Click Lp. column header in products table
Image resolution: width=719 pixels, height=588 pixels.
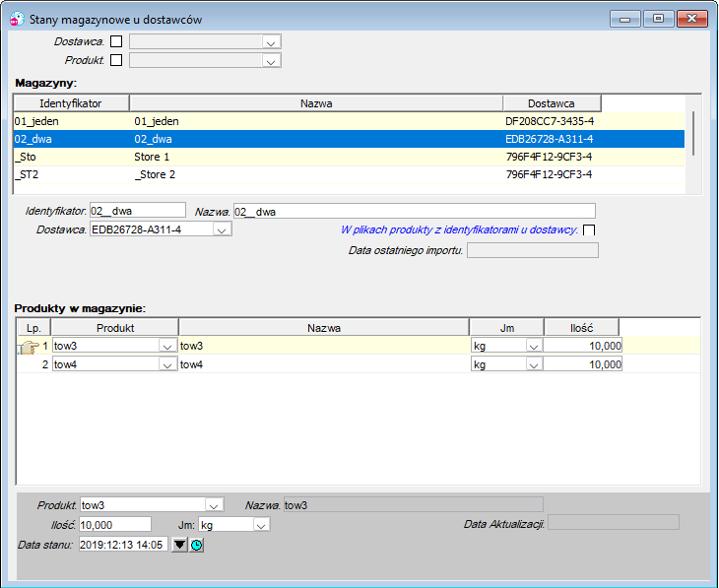point(33,328)
